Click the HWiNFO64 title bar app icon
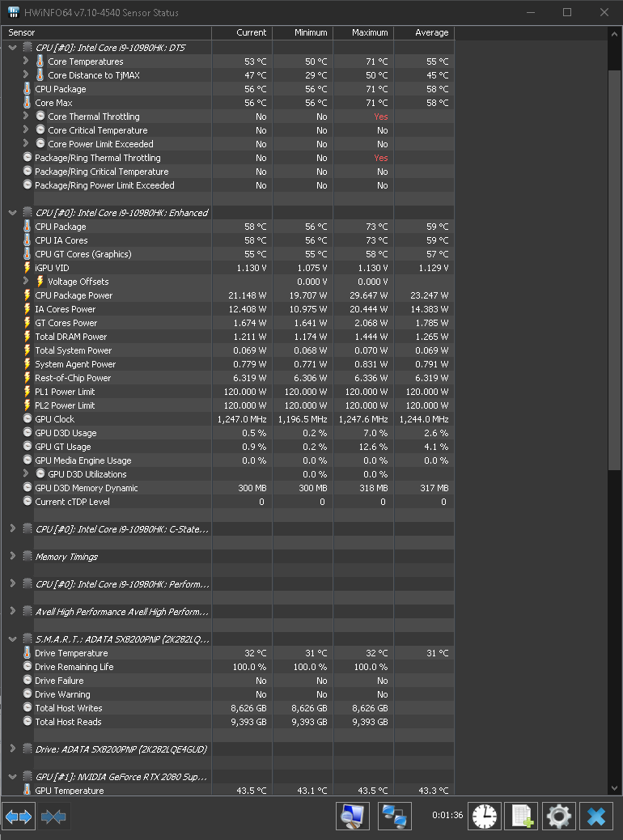 click(x=14, y=12)
